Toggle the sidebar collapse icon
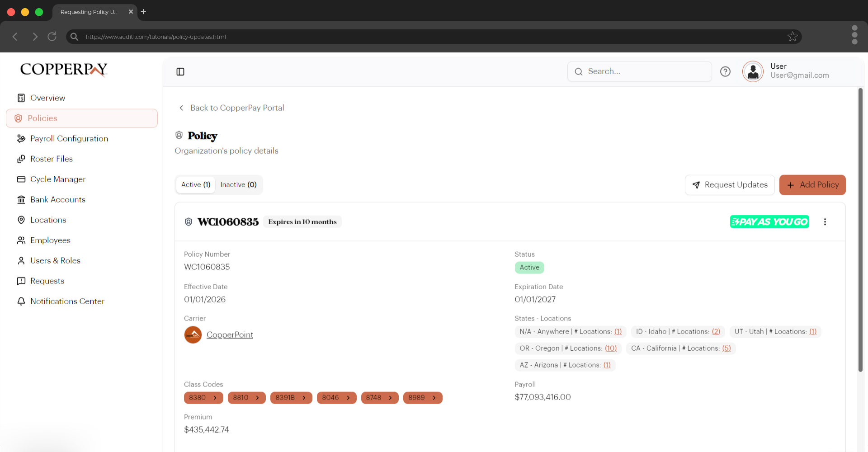Viewport: 868px width, 452px height. coord(180,72)
